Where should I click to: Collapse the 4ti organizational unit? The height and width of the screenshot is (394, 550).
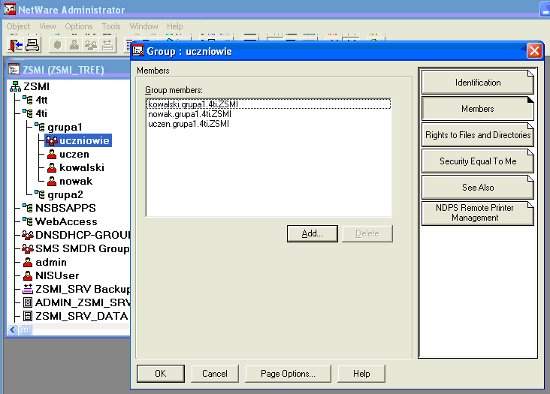coord(34,114)
